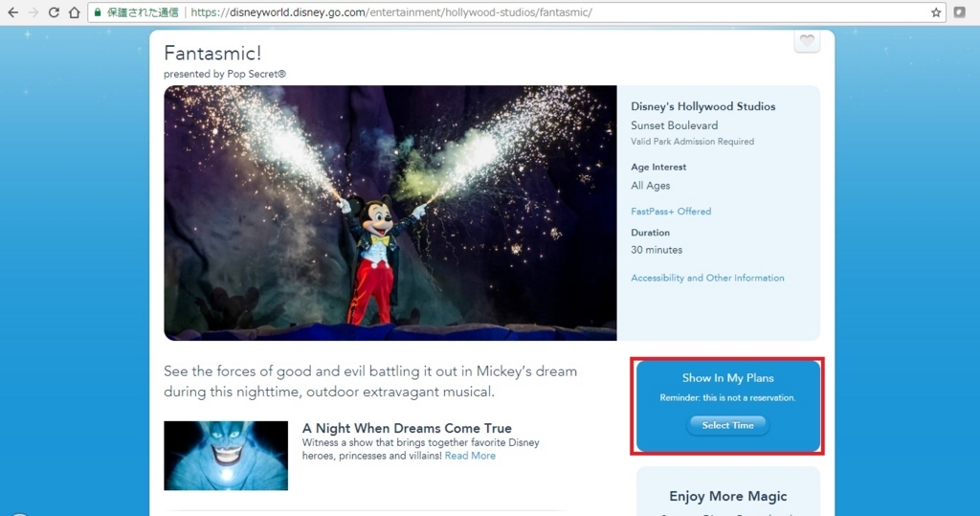
Task: Click 'Enjoy More Magic' heading
Action: [727, 497]
